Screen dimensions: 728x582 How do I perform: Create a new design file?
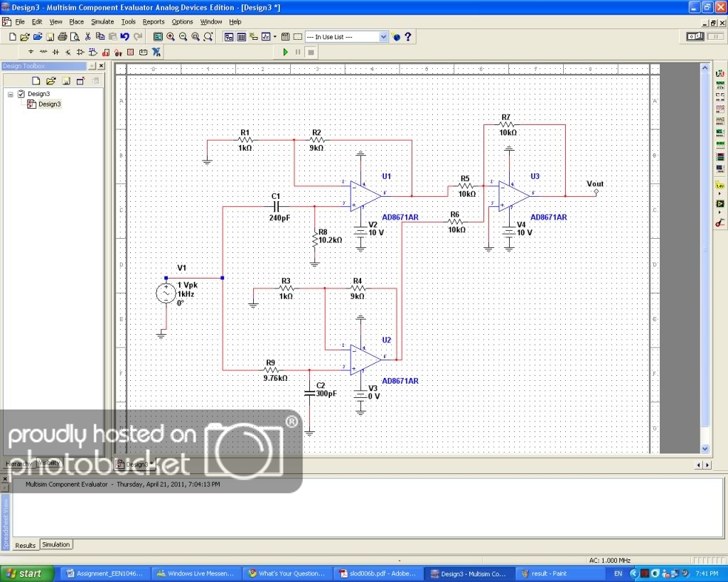[13, 37]
